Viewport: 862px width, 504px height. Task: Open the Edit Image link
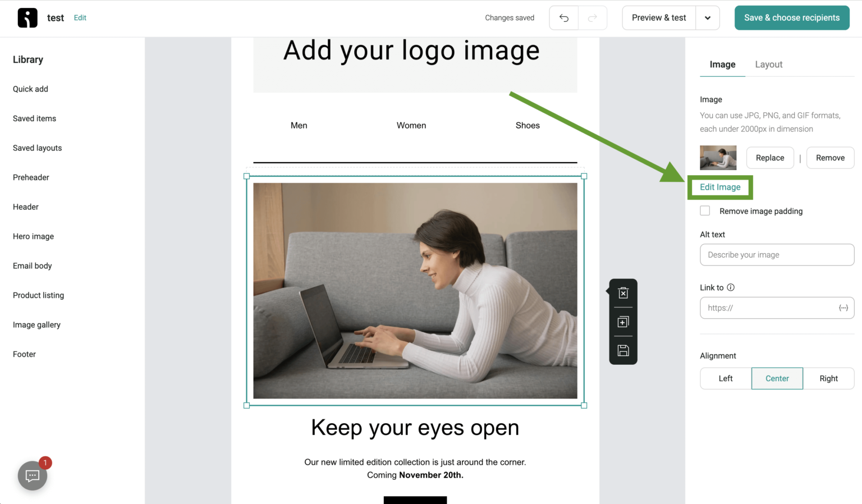coord(720,187)
